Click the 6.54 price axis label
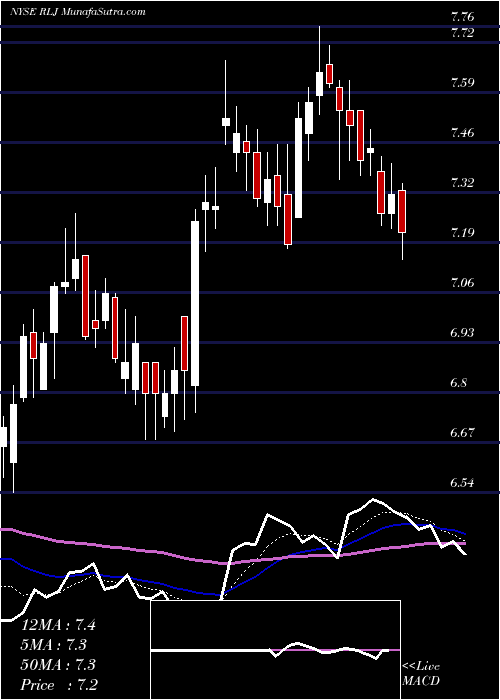This screenshot has height=700, width=500. coord(462,483)
